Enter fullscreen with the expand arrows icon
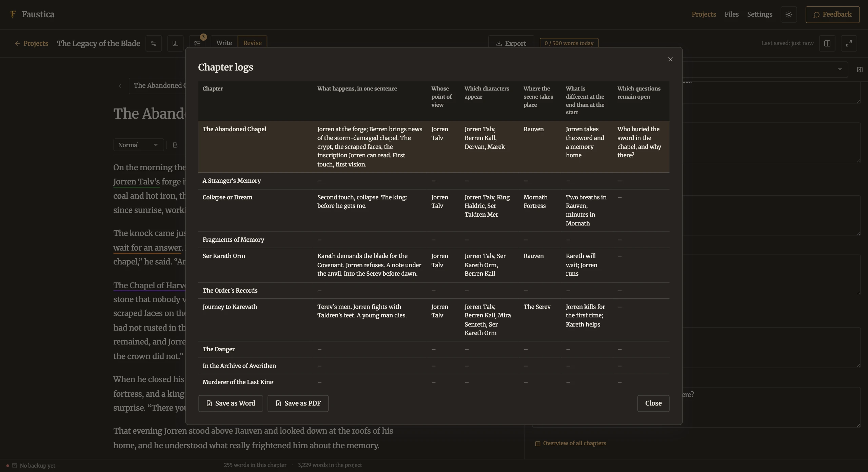Viewport: 868px width, 472px height. [x=849, y=43]
